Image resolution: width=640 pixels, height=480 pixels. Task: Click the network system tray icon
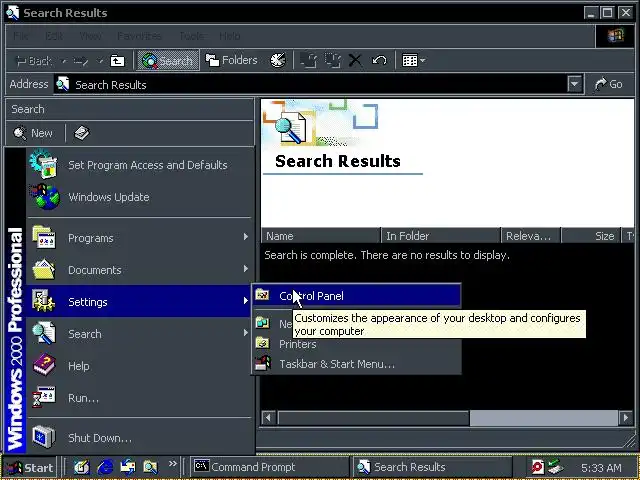pyautogui.click(x=556, y=467)
